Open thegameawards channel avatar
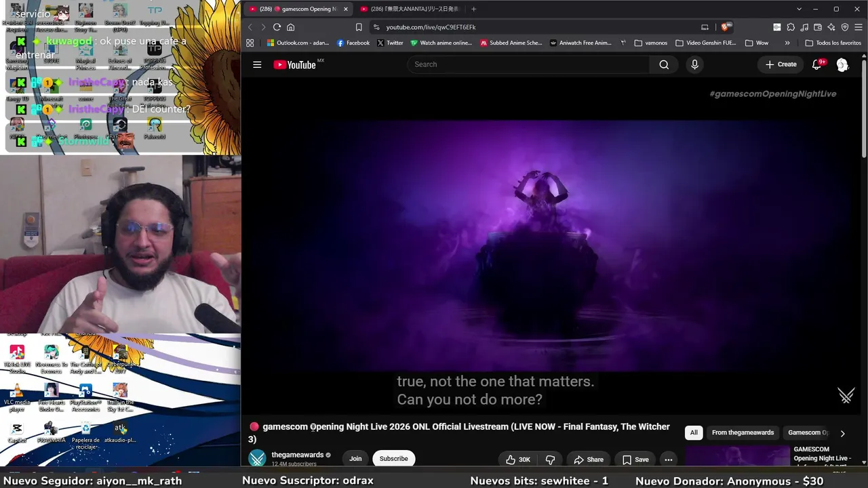 click(258, 459)
